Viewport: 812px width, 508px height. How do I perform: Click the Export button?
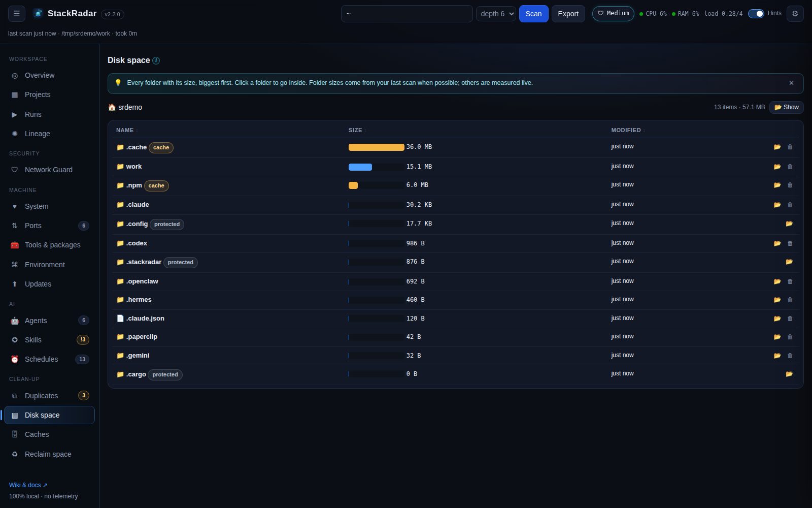point(568,14)
